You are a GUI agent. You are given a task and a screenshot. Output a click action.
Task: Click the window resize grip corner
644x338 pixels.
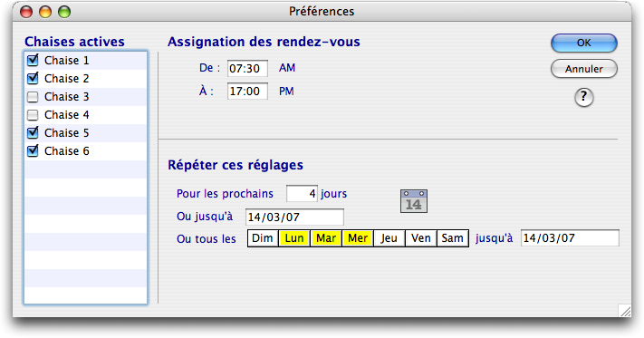(x=625, y=311)
